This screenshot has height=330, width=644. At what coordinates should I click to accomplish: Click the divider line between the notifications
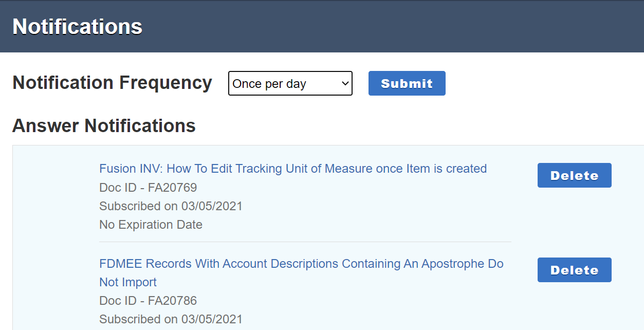tap(305, 242)
